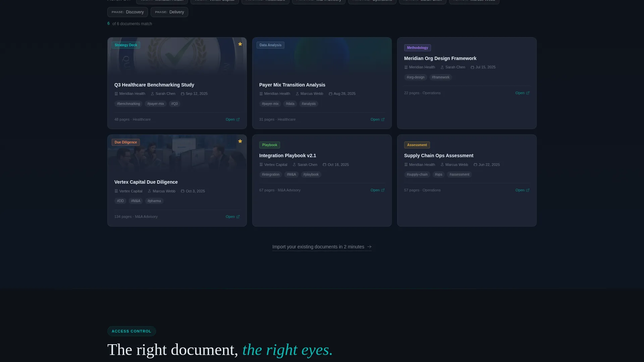Screen dimensions: 644x362
Task: Click the star on Vertex Capital Due Diligence
Action: (240, 141)
